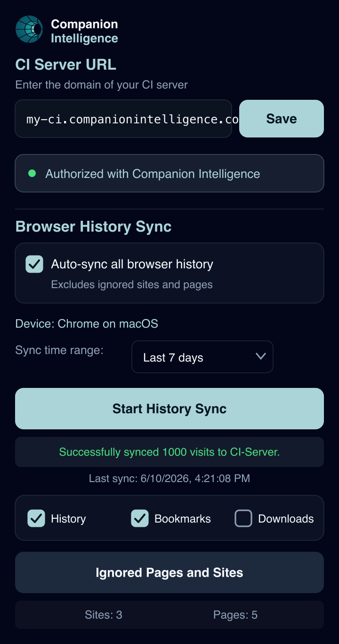
Task: Uncheck the History sync checkbox
Action: point(36,518)
